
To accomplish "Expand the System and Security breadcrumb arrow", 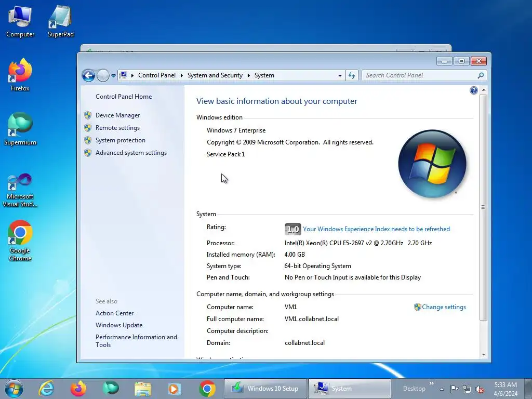I will tap(248, 75).
